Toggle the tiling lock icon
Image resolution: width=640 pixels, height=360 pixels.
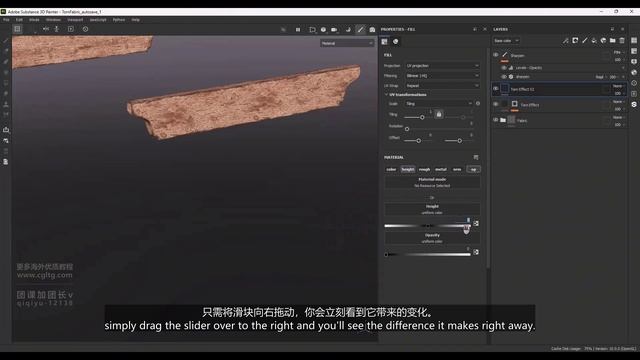pos(439,114)
